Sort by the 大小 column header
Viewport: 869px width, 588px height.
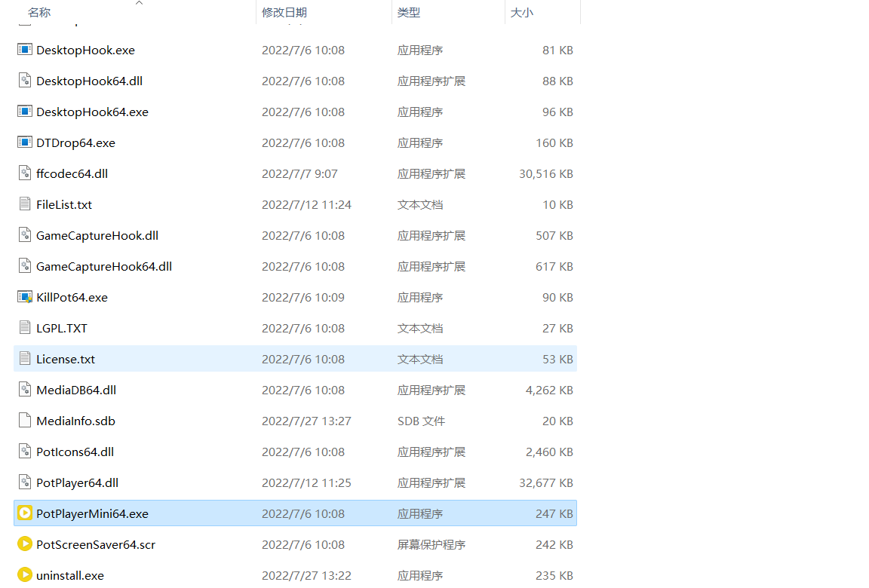pyautogui.click(x=521, y=12)
